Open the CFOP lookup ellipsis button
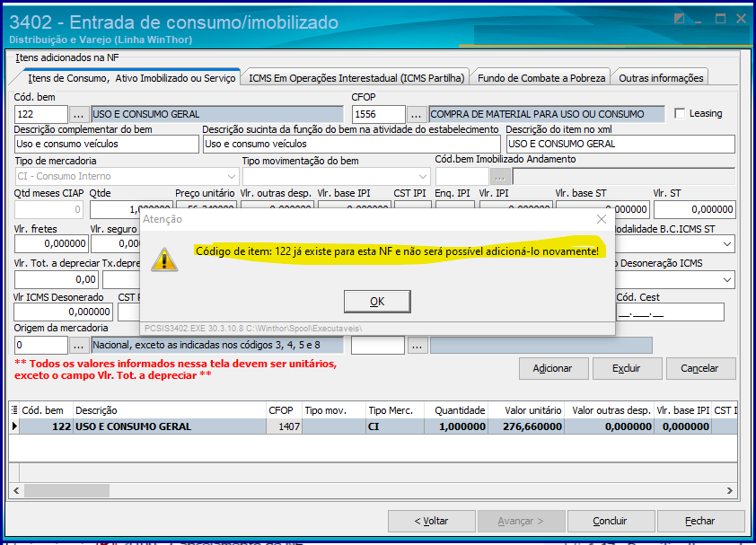Screen dimensions: 756x545 click(417, 114)
